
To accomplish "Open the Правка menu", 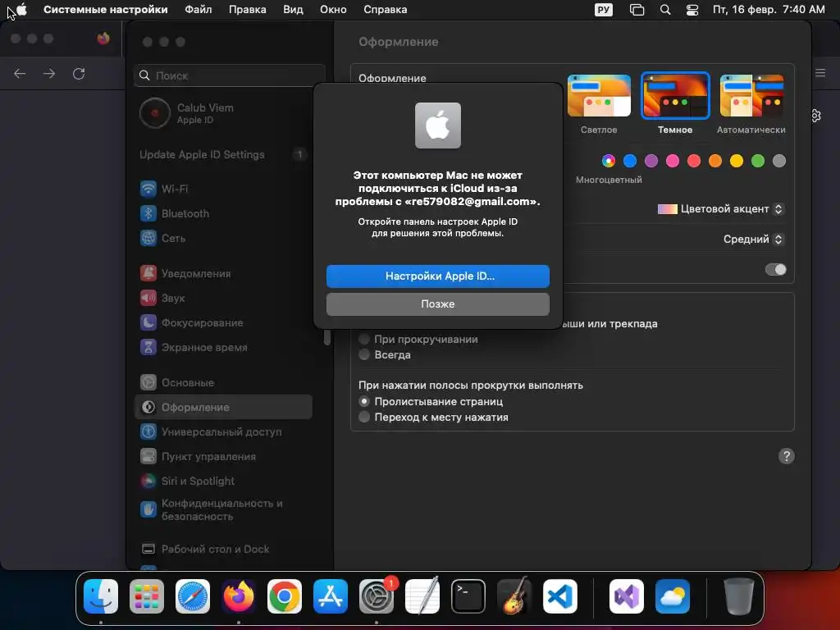I will (x=248, y=10).
